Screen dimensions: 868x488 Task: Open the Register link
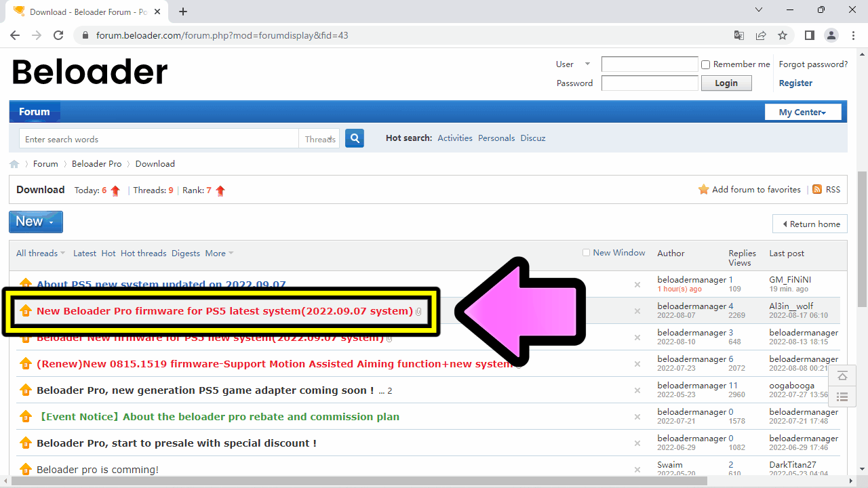(795, 83)
